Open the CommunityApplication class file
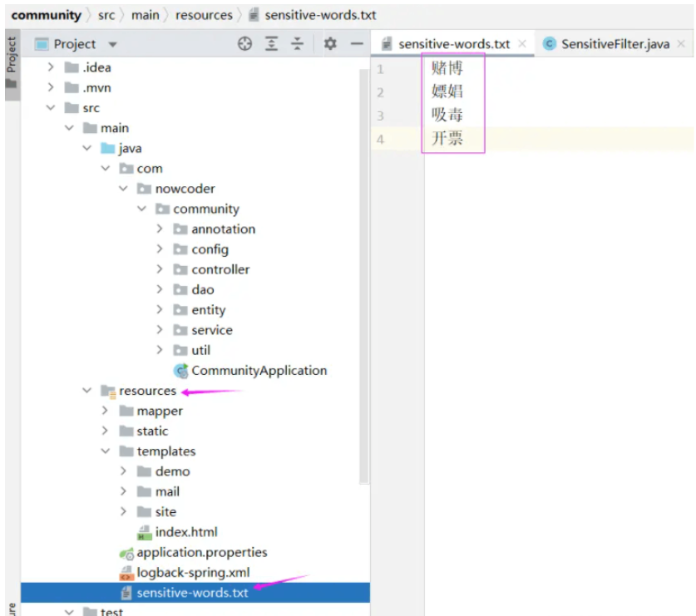 [x=259, y=371]
